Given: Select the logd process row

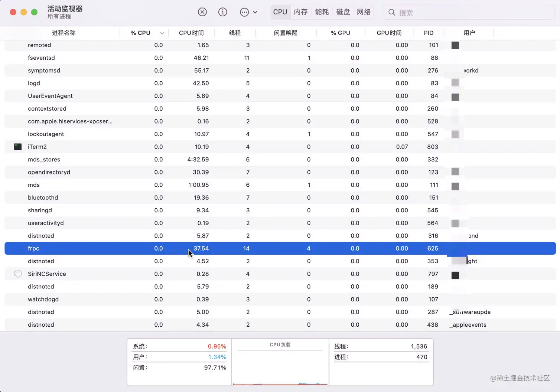Looking at the screenshot, I should tap(280, 83).
